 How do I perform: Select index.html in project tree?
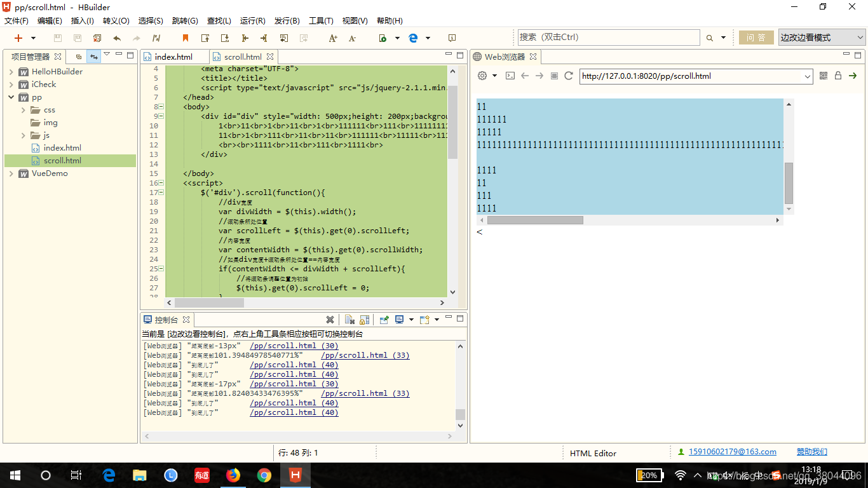tap(62, 148)
